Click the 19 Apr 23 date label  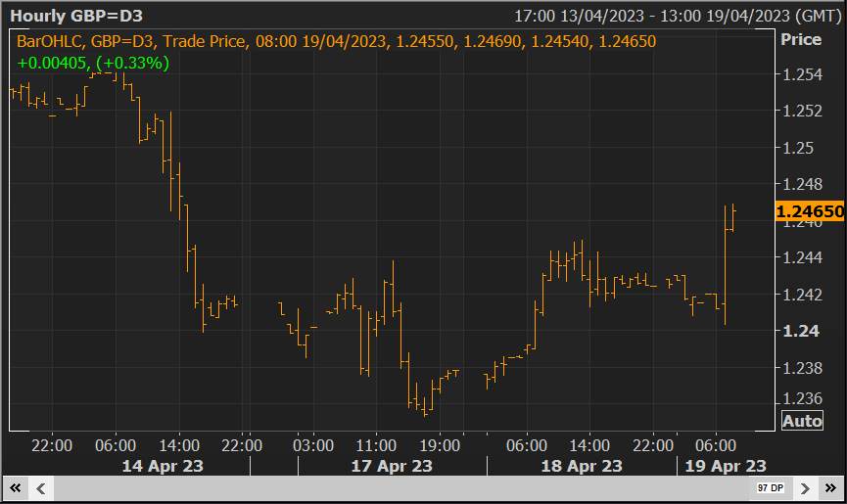[x=726, y=466]
